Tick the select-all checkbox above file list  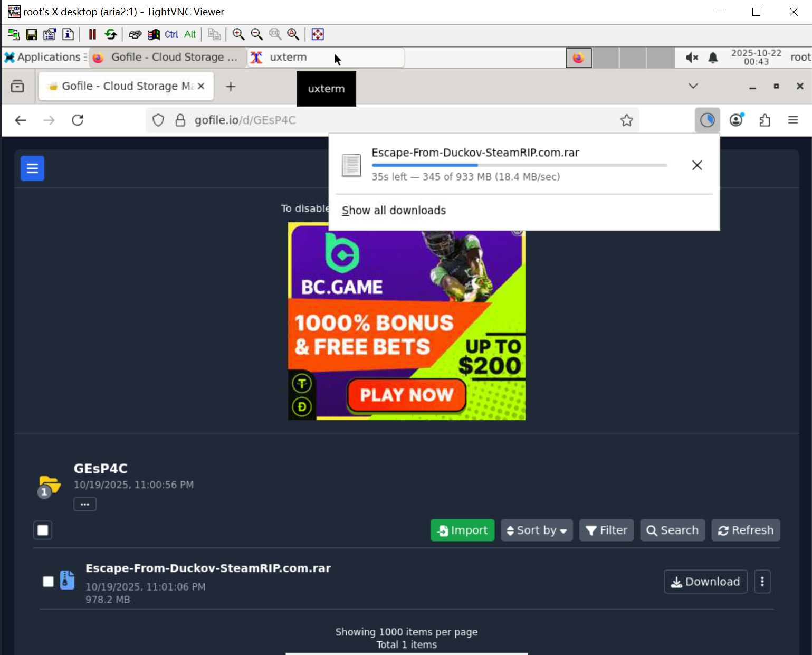(43, 530)
